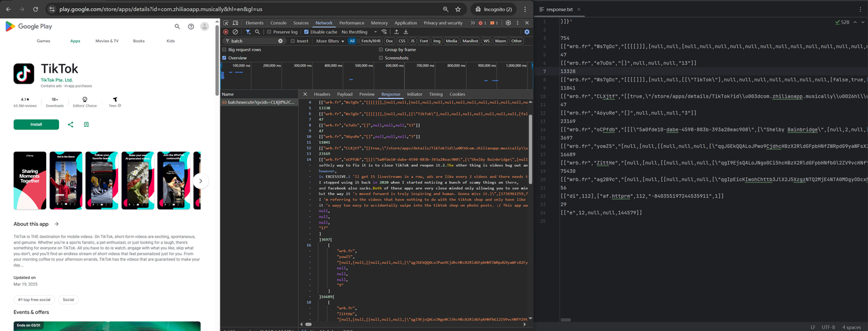Check the Invert filter checkbox

click(x=293, y=41)
